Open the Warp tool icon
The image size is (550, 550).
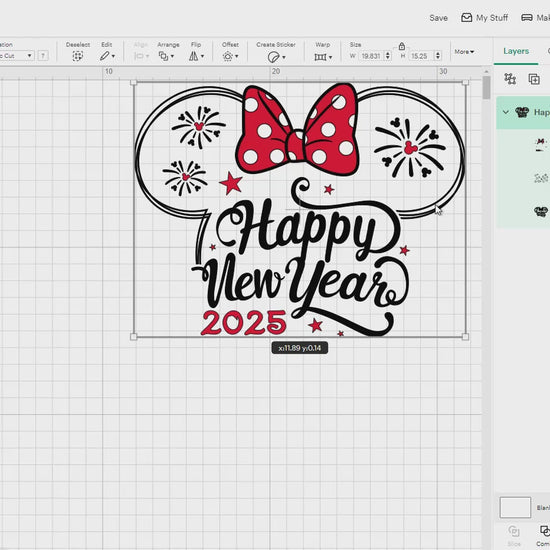(x=320, y=57)
